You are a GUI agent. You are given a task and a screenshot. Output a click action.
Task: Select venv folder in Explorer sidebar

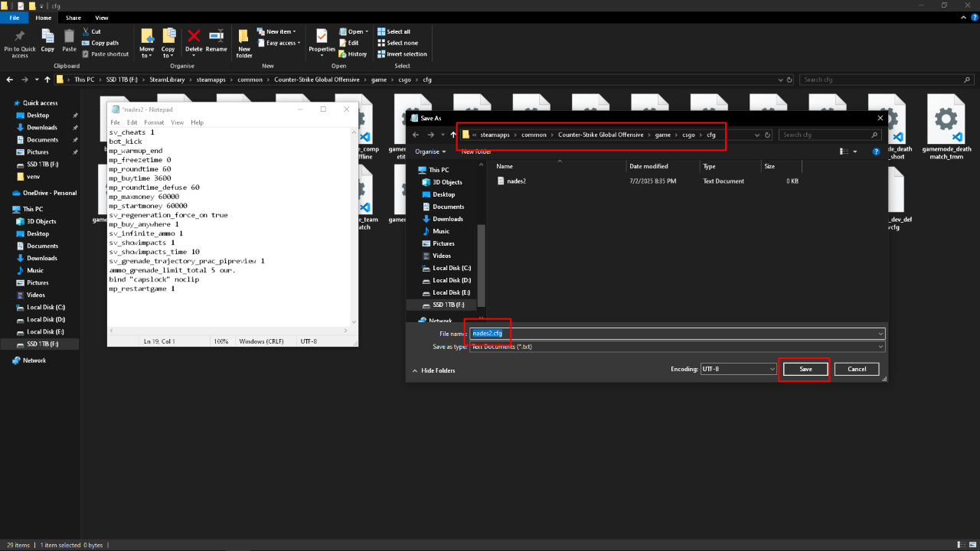click(x=33, y=176)
